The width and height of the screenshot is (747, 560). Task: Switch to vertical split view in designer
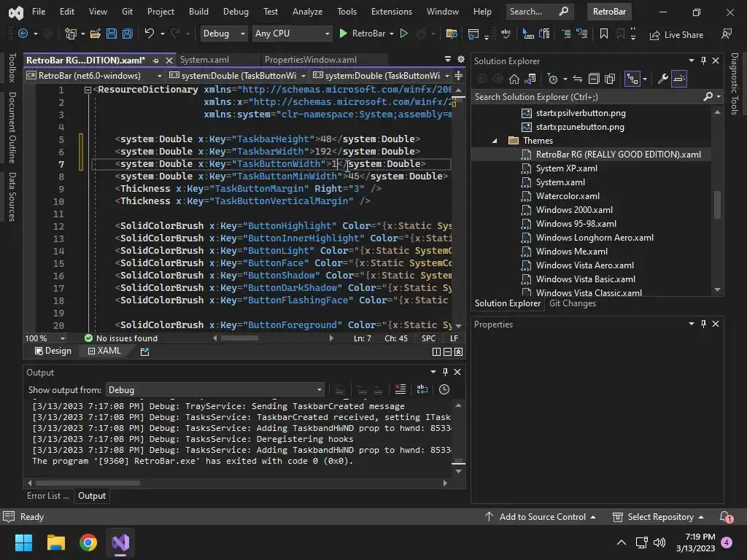point(436,351)
